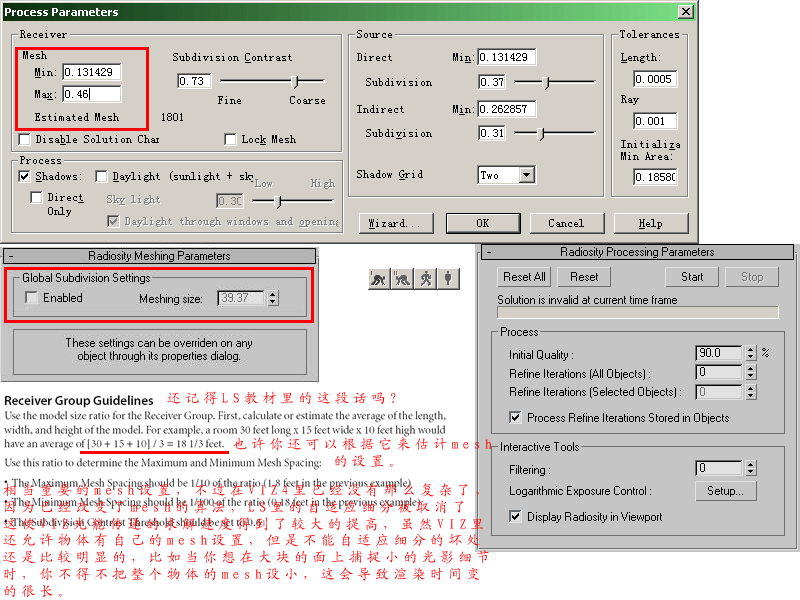Toggle Display Radiosity in Viewport
This screenshot has width=800, height=600.
(x=515, y=516)
